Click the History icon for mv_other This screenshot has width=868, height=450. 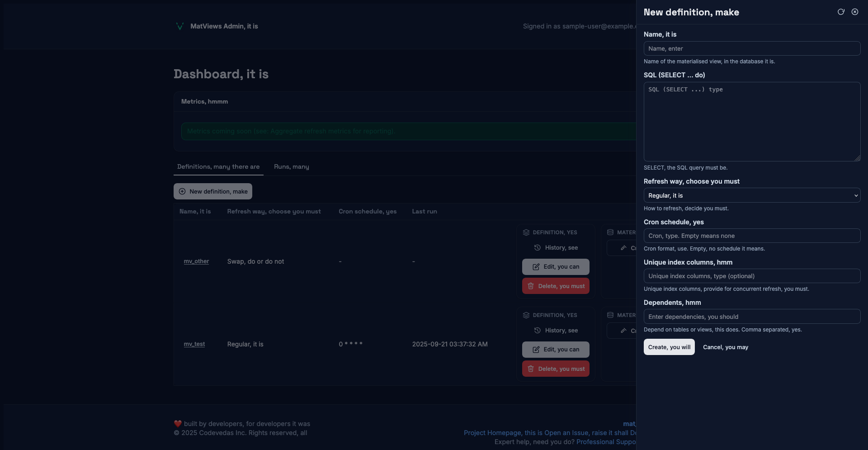pos(538,248)
